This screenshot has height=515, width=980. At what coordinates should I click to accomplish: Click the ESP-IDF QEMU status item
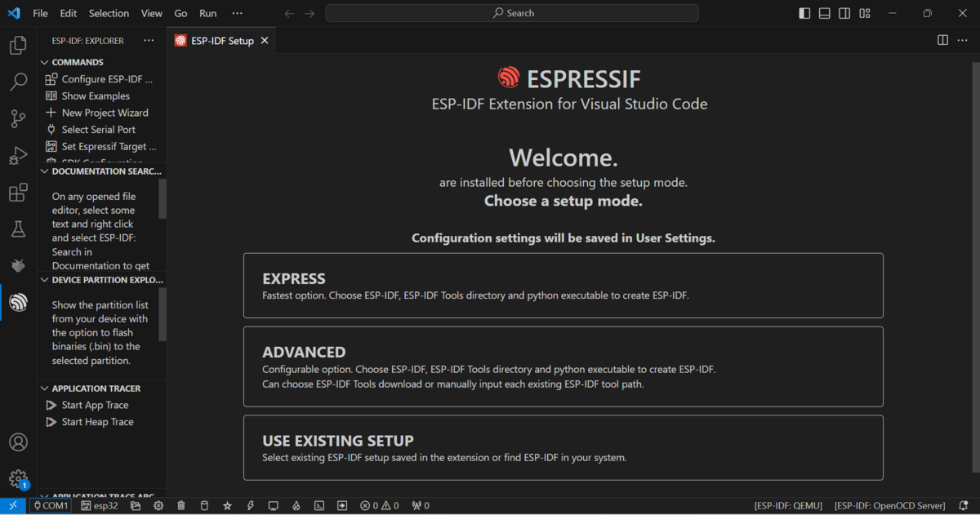(x=788, y=506)
